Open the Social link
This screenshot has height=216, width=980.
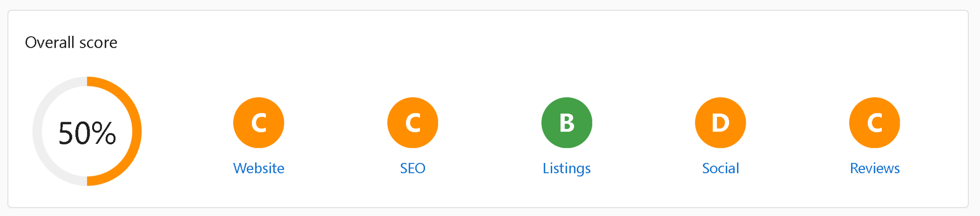720,168
